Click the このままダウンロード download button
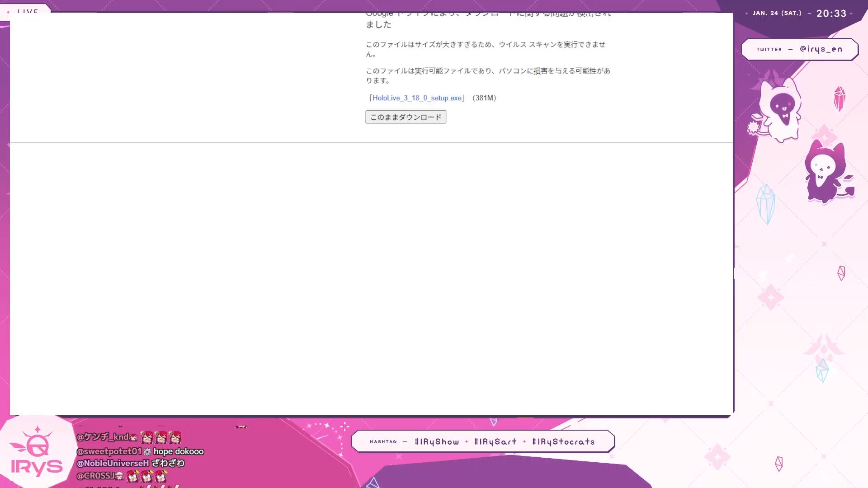 pyautogui.click(x=406, y=117)
